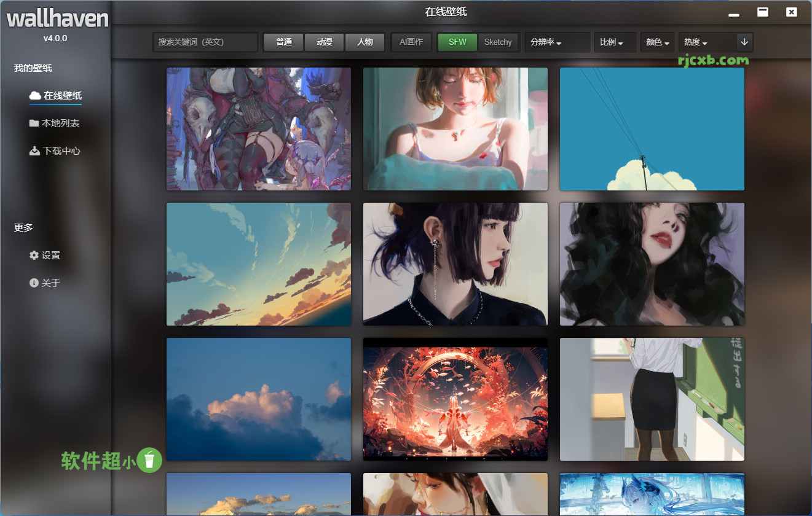Click the gear icon beside 设置
Viewport: 812px width, 516px height.
click(34, 255)
